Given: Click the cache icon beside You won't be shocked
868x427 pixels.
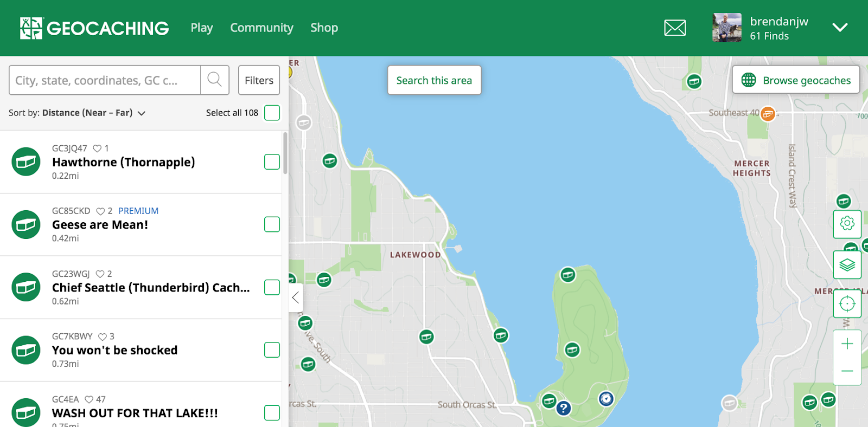Looking at the screenshot, I should click(x=26, y=350).
